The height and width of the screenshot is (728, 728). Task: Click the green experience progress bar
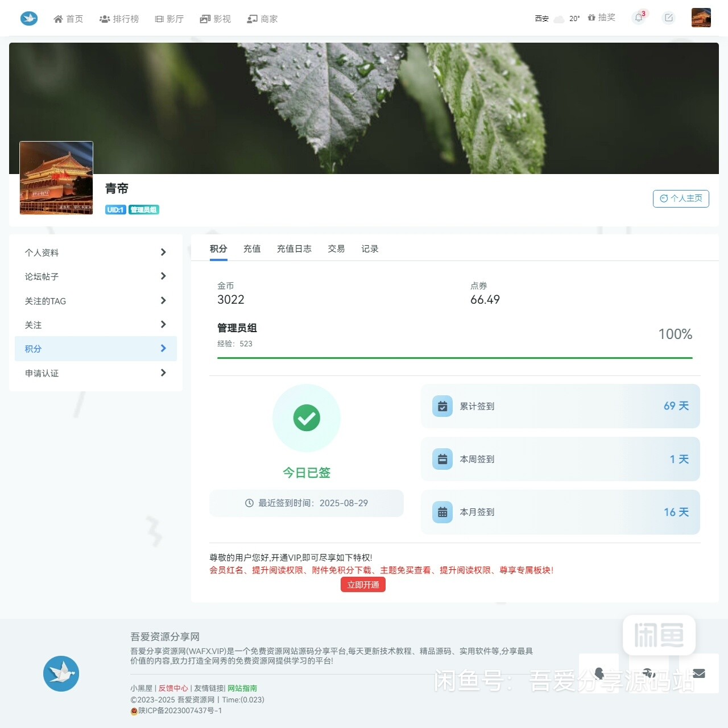tap(454, 358)
